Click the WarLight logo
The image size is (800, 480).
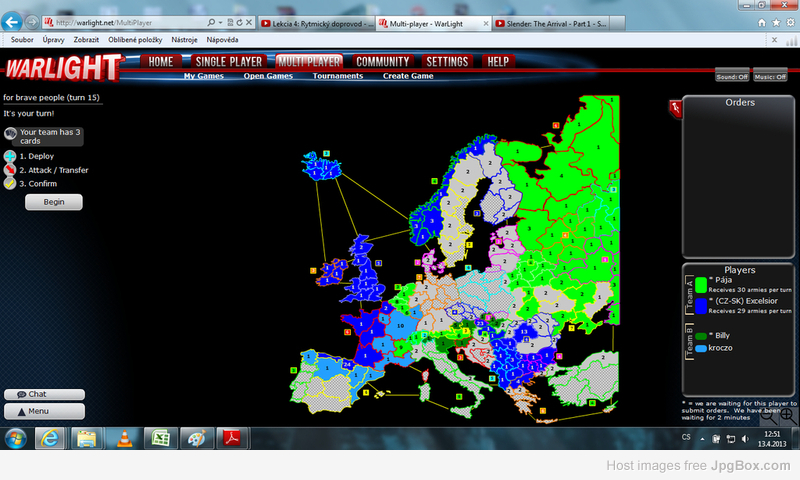click(x=62, y=66)
